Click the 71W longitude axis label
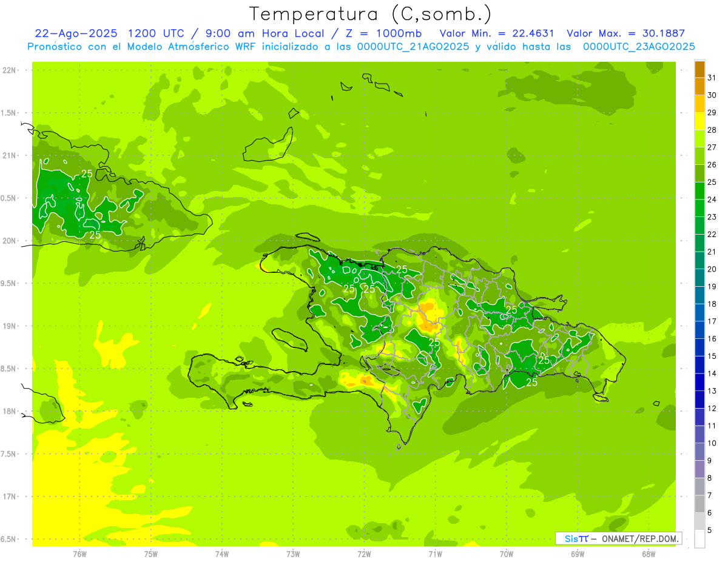The height and width of the screenshot is (562, 728). [x=435, y=554]
